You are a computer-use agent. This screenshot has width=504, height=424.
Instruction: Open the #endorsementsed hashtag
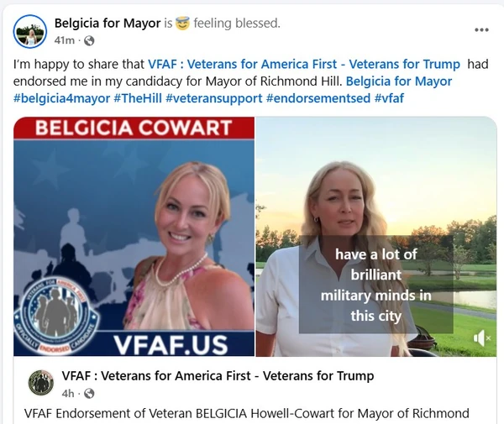point(318,98)
